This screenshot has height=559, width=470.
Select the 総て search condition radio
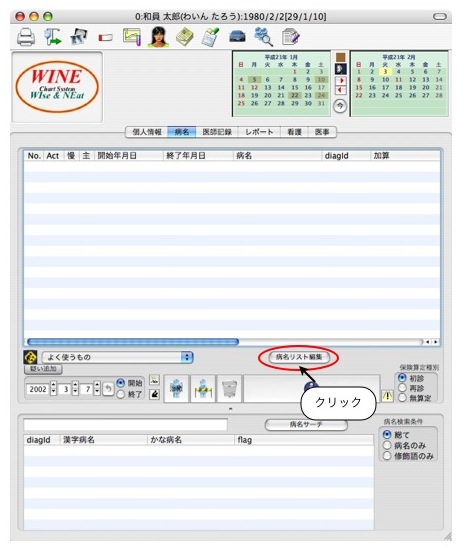387,435
